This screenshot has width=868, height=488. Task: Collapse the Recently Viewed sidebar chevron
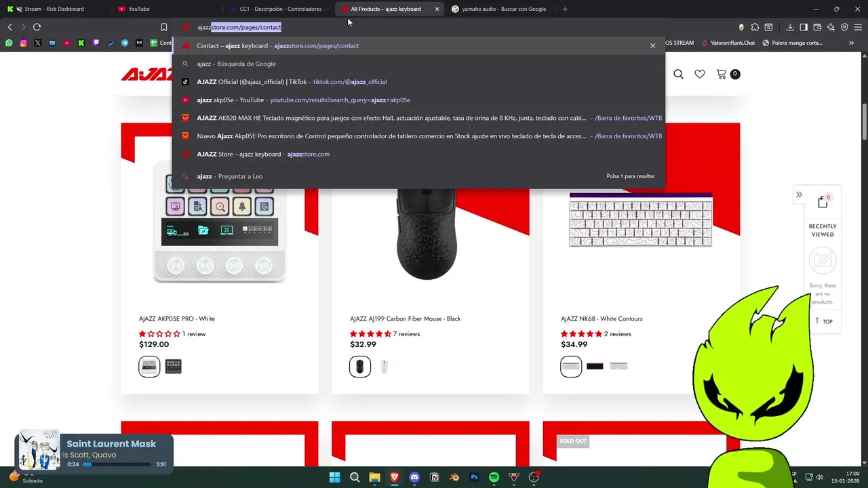tap(799, 195)
